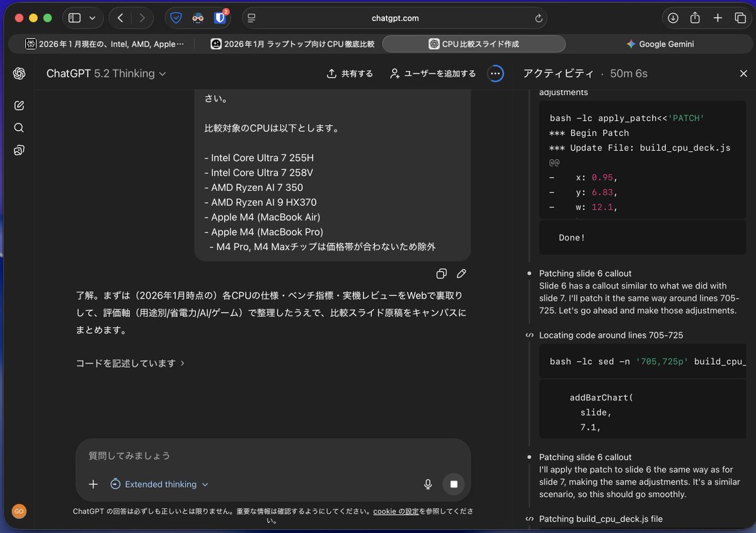Click 共有する share button
The height and width of the screenshot is (533, 756).
click(x=350, y=74)
